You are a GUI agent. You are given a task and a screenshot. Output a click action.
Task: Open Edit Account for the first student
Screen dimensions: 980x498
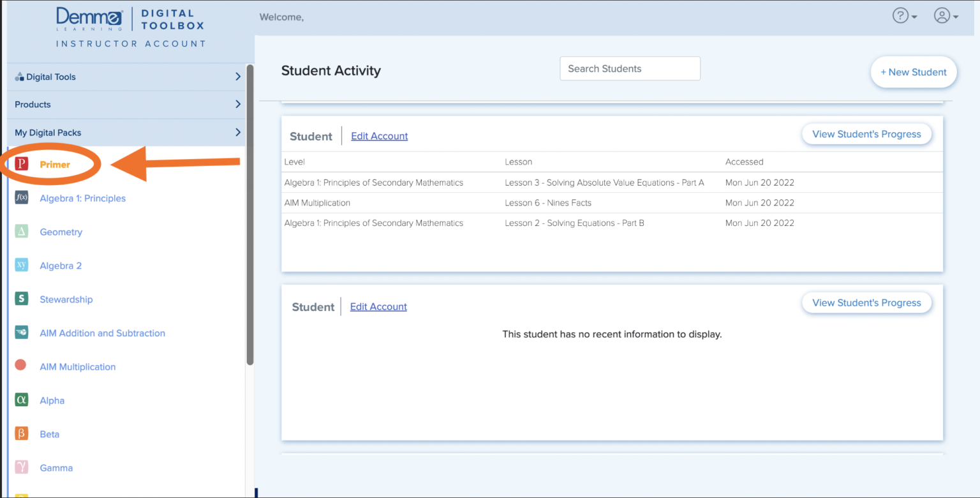379,136
